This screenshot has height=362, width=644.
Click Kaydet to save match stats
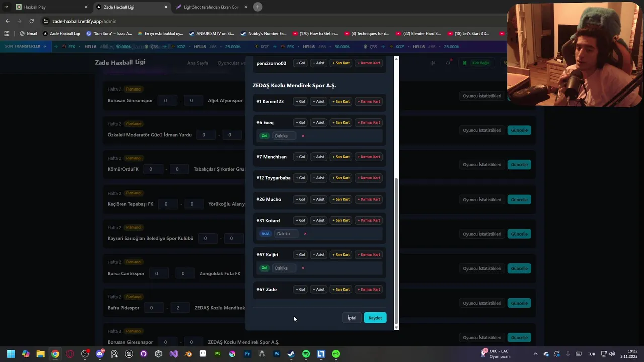click(x=375, y=318)
